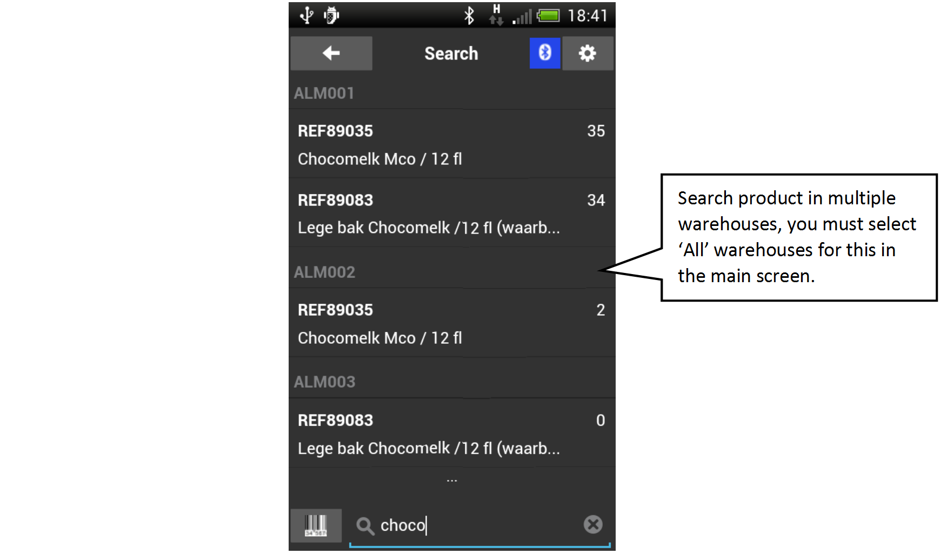Tap the Search screen title

click(451, 54)
